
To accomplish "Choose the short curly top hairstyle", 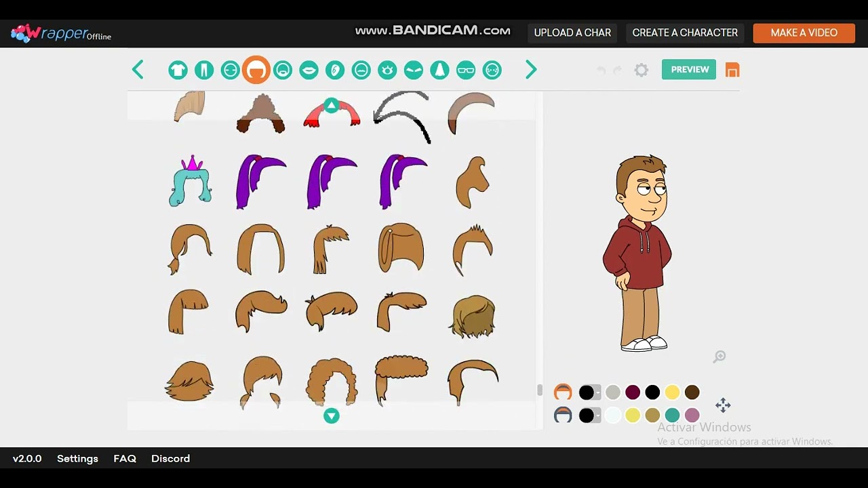I will (401, 380).
